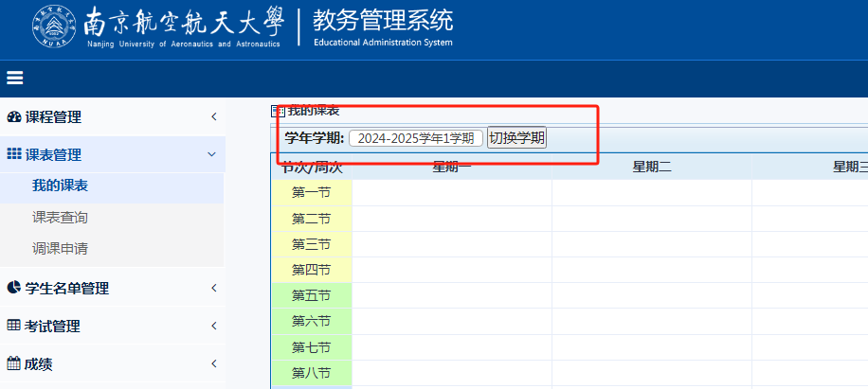Open the 课表查询 sidebar item
The width and height of the screenshot is (868, 389).
coord(60,217)
